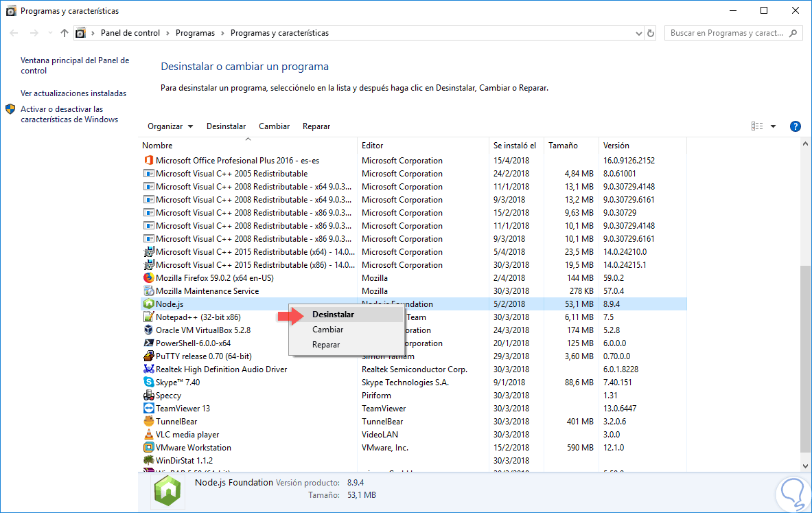Click the change view icon
Screen dimensions: 812x513
757,126
